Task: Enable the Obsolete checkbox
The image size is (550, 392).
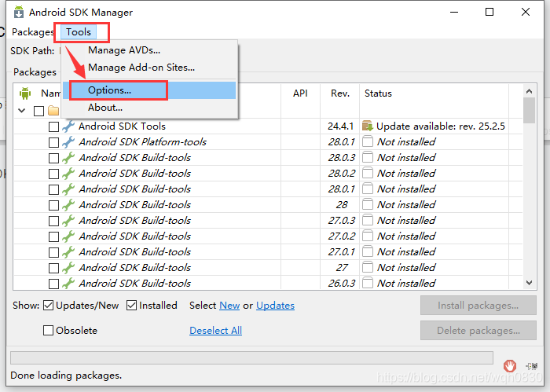Action: (48, 330)
